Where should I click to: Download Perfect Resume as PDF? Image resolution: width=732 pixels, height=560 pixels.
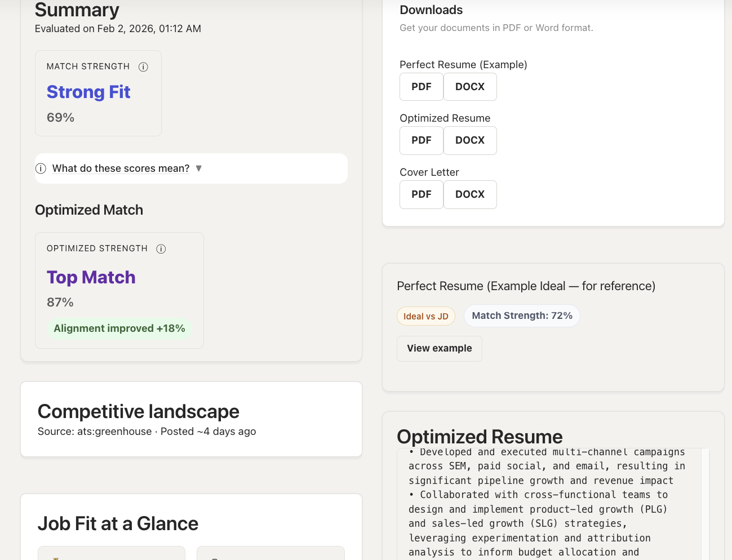tap(421, 86)
